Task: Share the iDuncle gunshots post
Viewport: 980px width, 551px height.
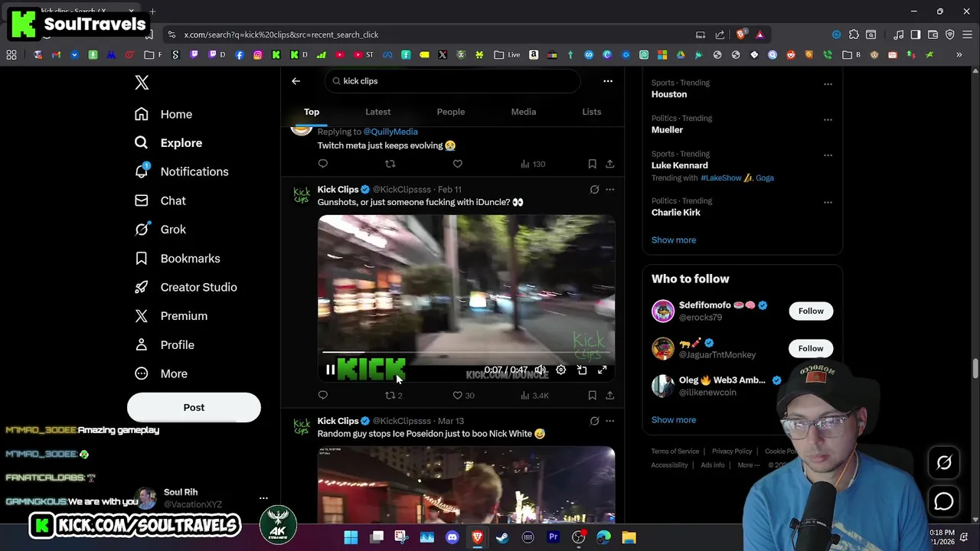Action: 609,396
